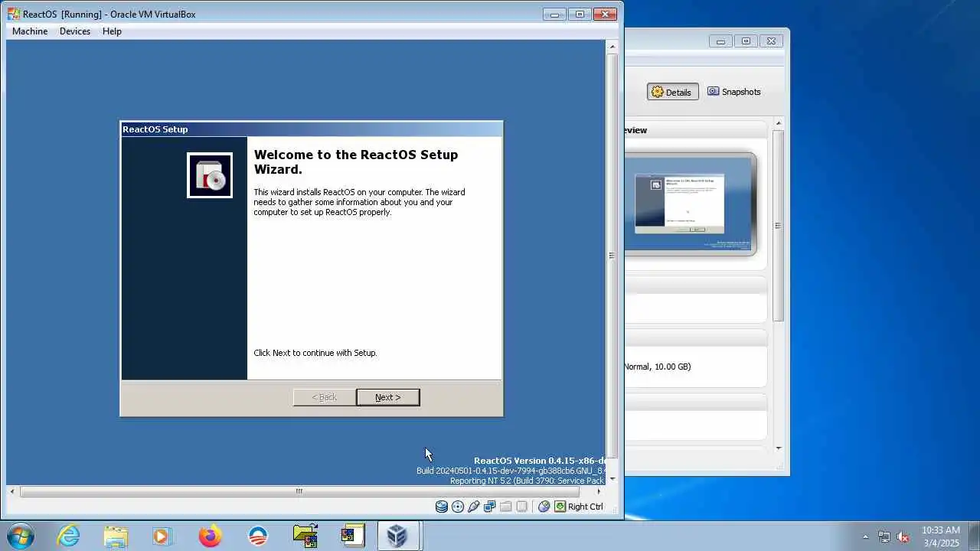Click the ReactOS setup CD icon in wizard
This screenshot has width=980, height=551.
click(210, 175)
